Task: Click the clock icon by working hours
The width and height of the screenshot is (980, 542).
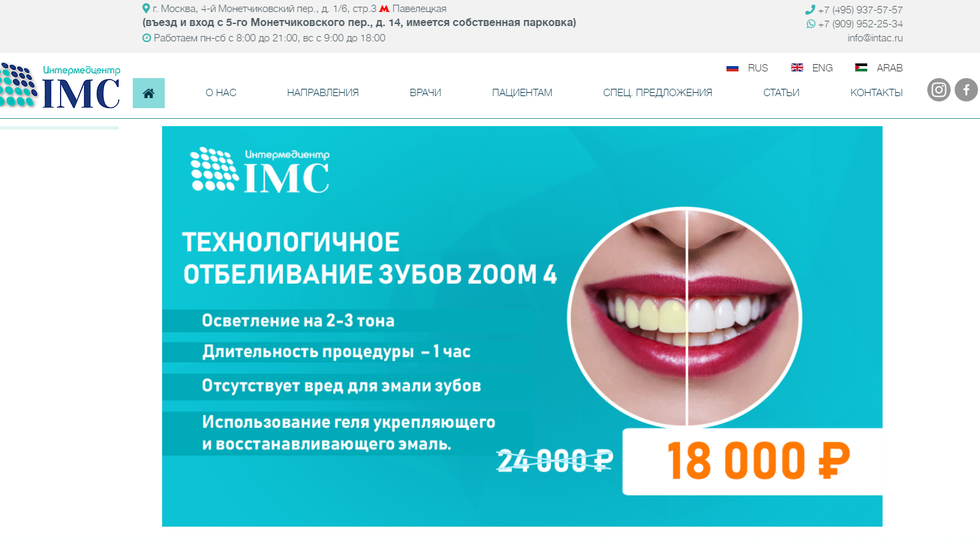Action: (147, 38)
